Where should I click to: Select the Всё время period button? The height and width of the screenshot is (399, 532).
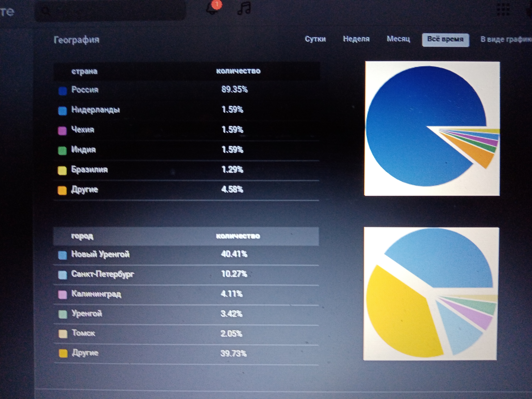(x=445, y=39)
